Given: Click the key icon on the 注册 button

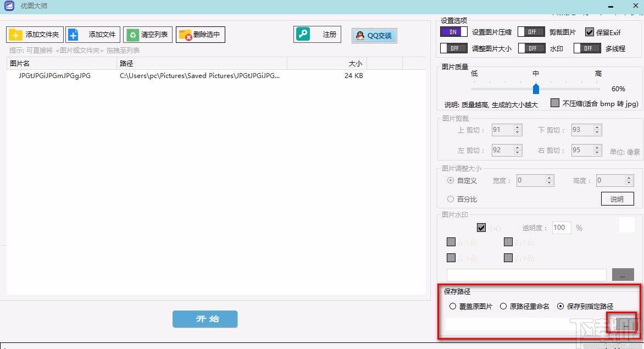Looking at the screenshot, I should [303, 34].
